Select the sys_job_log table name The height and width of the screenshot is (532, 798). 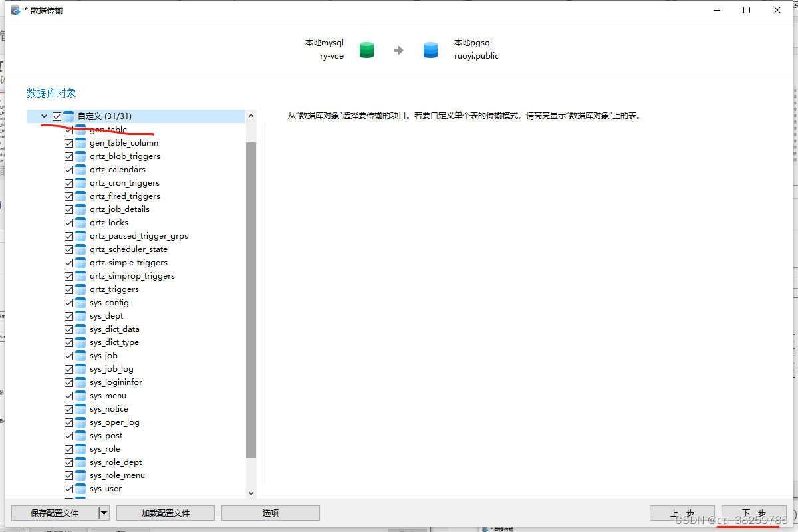[x=112, y=369]
